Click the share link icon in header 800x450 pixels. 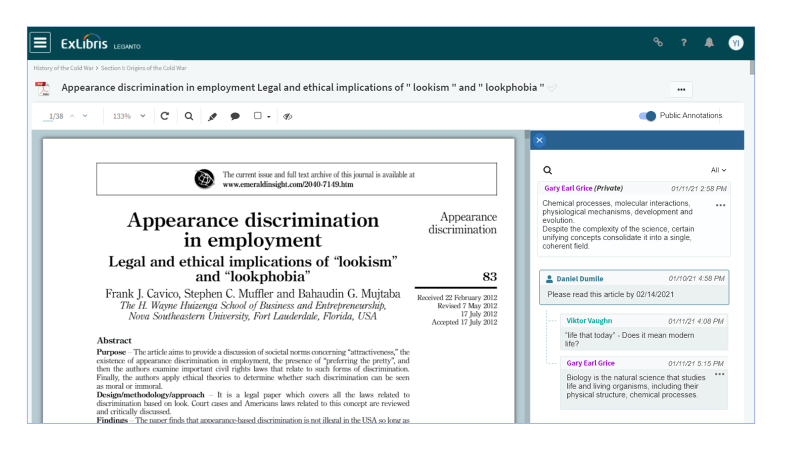(658, 43)
